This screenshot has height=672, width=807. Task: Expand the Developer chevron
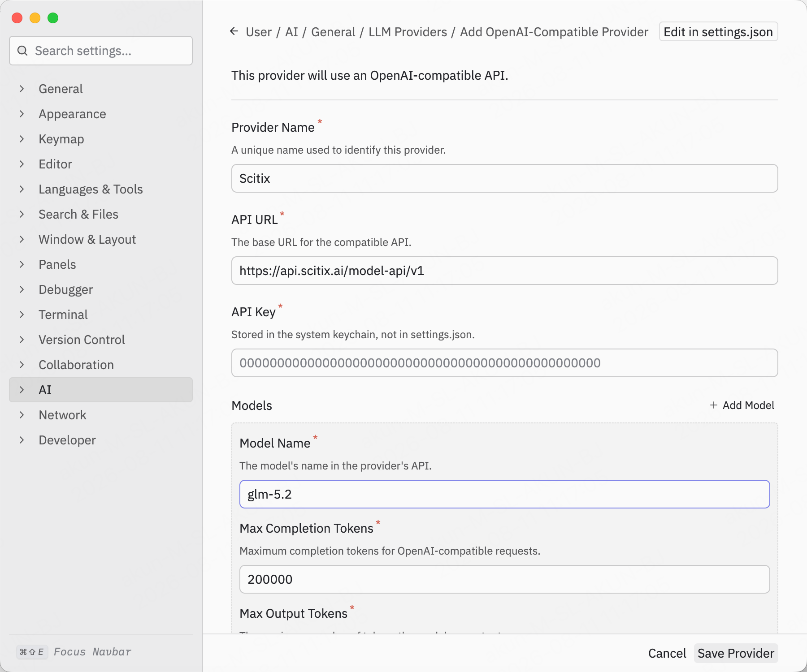[x=22, y=440]
